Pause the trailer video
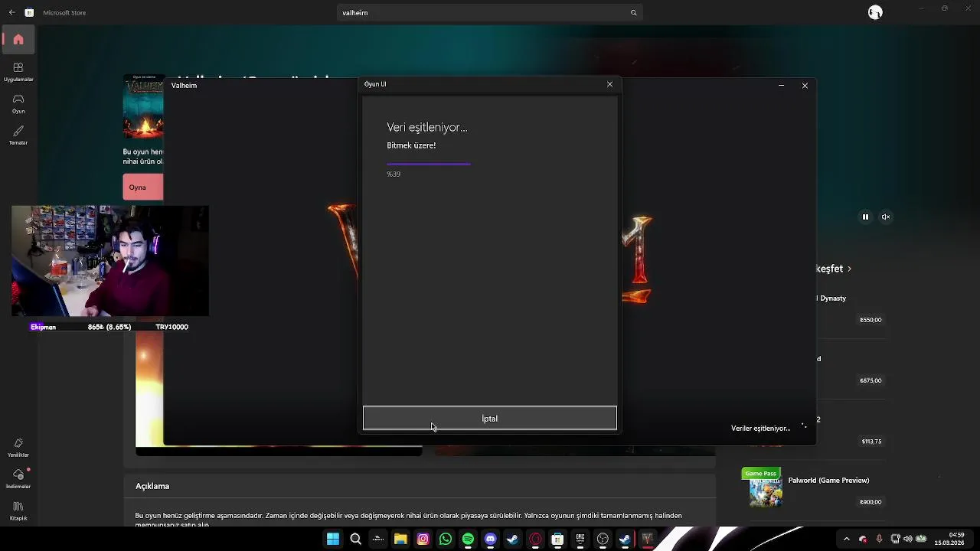Image resolution: width=980 pixels, height=551 pixels. click(x=865, y=217)
